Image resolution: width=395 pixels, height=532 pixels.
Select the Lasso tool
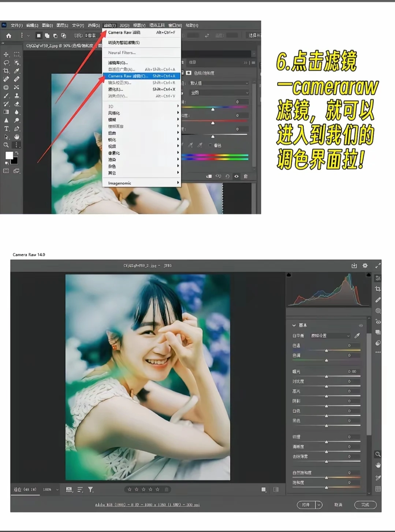point(6,63)
